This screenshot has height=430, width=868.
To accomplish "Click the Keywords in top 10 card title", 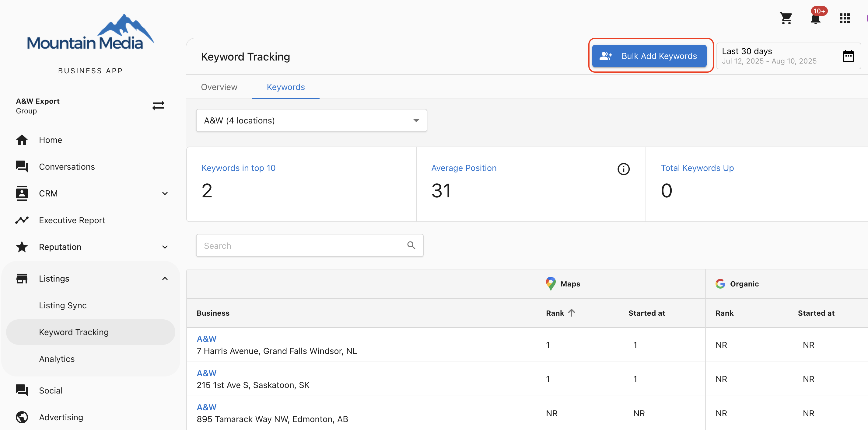I will click(238, 168).
